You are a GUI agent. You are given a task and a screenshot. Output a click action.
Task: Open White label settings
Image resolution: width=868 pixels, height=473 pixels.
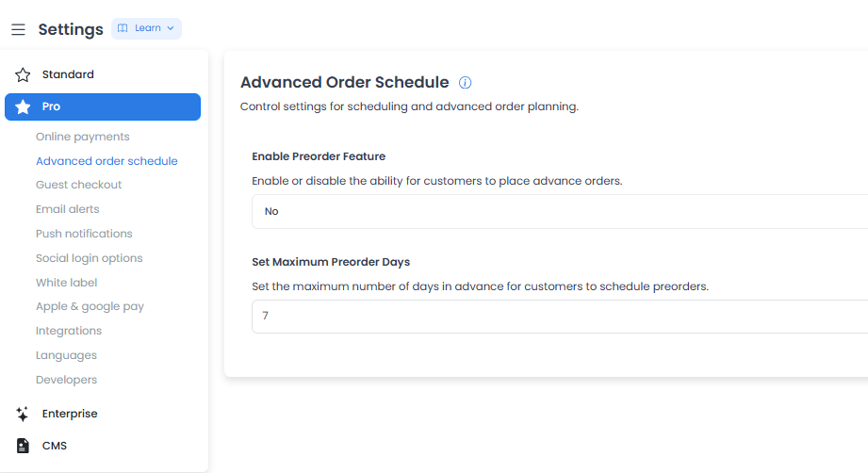66,283
